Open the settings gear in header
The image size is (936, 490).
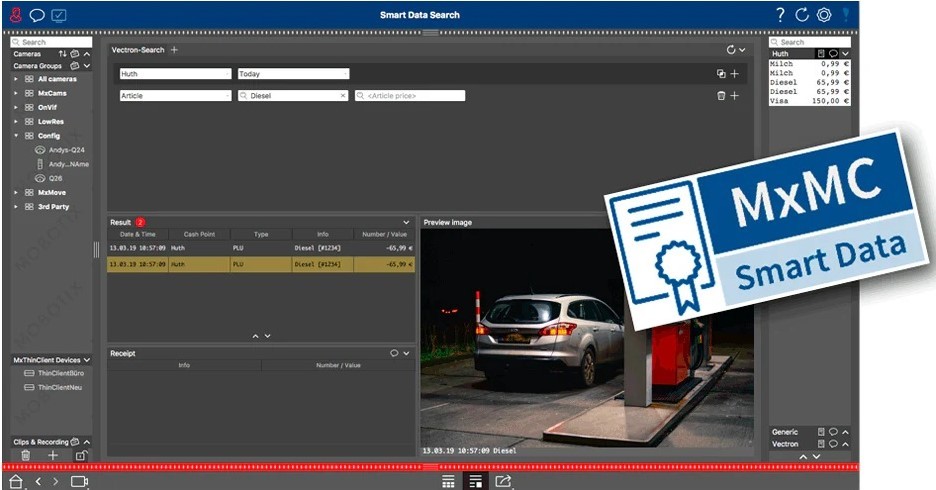click(x=824, y=15)
